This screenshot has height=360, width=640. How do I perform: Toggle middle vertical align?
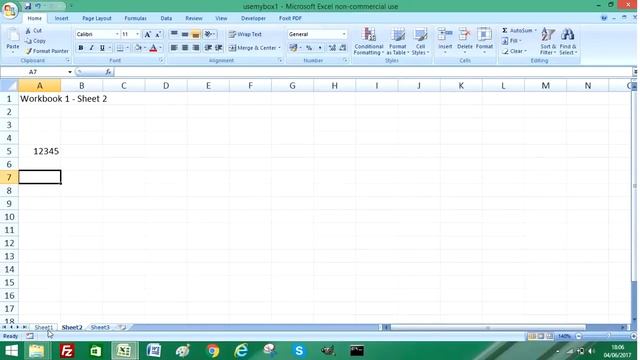click(185, 34)
